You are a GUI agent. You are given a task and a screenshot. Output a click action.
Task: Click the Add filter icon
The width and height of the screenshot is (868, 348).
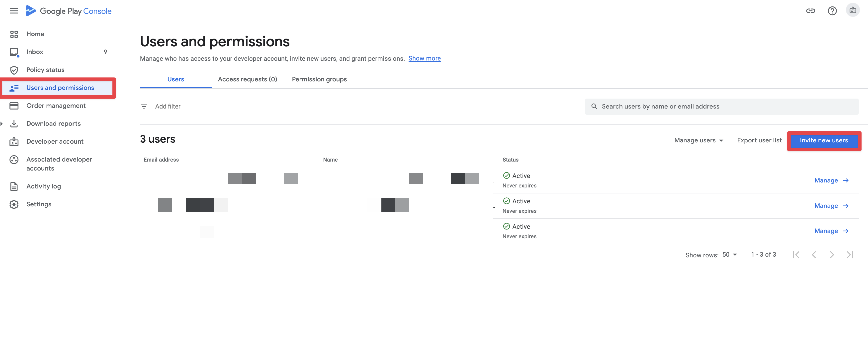coord(144,106)
